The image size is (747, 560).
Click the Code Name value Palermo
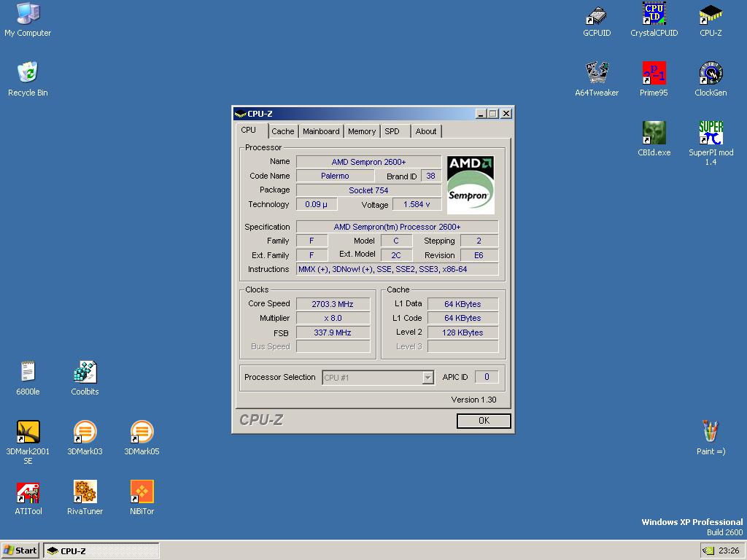(335, 176)
